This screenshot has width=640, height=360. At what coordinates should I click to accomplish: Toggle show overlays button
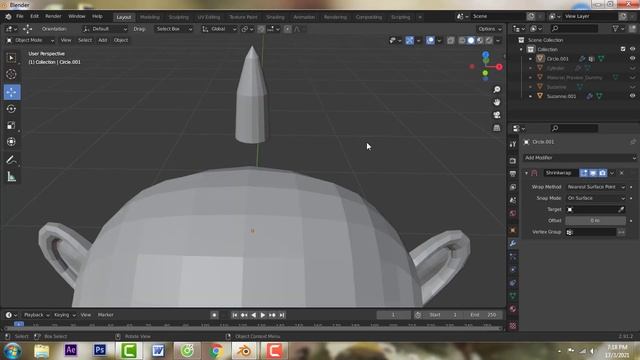(430, 40)
